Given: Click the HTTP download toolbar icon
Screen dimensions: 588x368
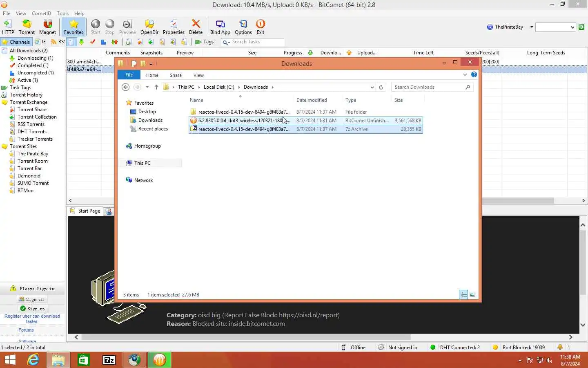Looking at the screenshot, I should (8, 27).
